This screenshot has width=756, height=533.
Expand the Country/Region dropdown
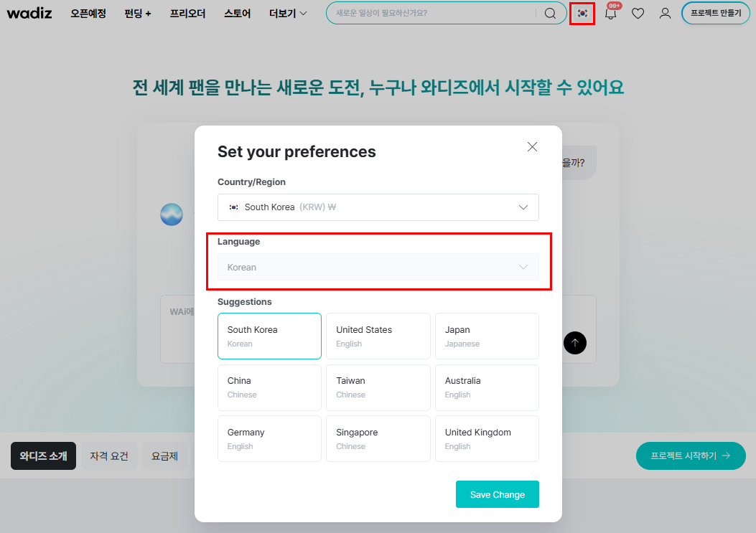pyautogui.click(x=378, y=207)
